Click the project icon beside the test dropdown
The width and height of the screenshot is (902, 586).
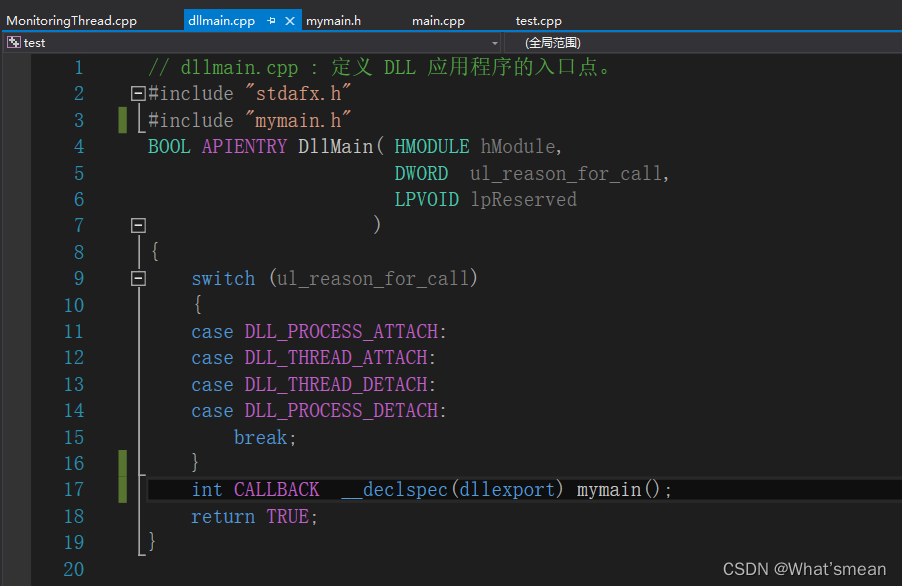11,42
